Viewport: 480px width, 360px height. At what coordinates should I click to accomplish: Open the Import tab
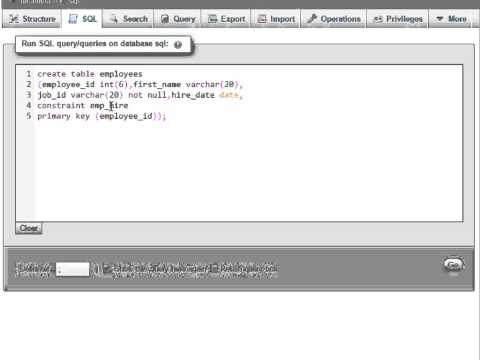coord(276,19)
